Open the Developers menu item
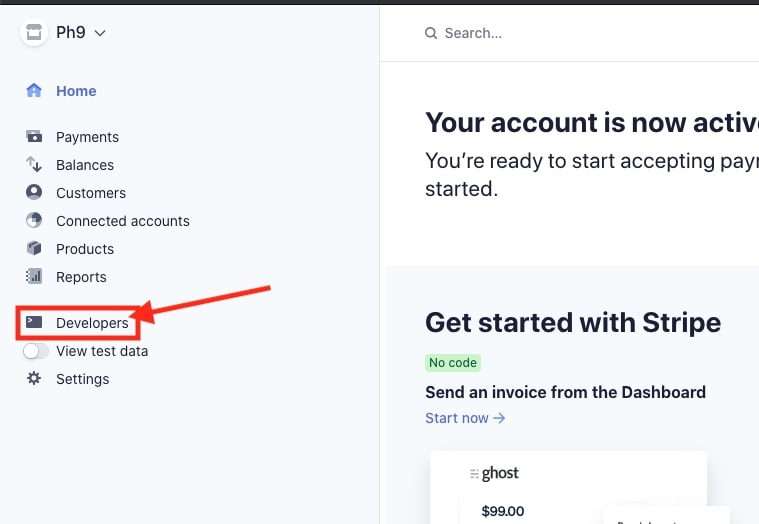The image size is (759, 524). [x=92, y=323]
